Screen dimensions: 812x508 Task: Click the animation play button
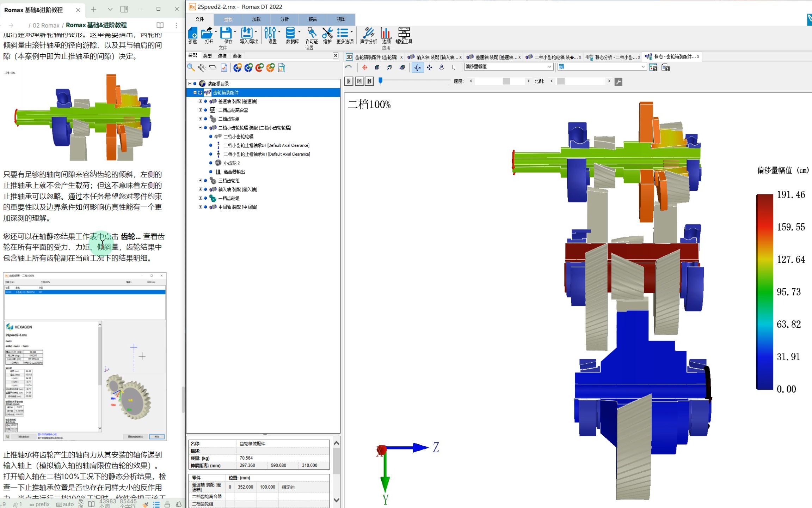click(349, 81)
